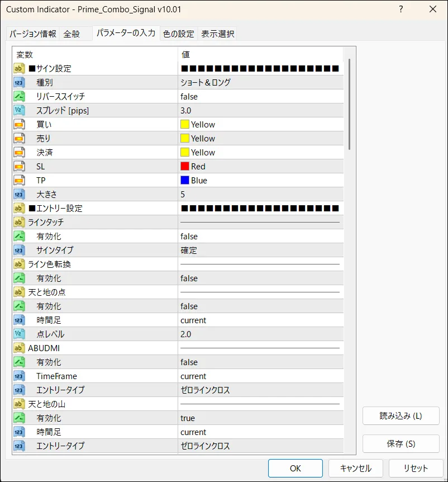
Task: Switch to the 色の設定 tab
Action: (179, 34)
